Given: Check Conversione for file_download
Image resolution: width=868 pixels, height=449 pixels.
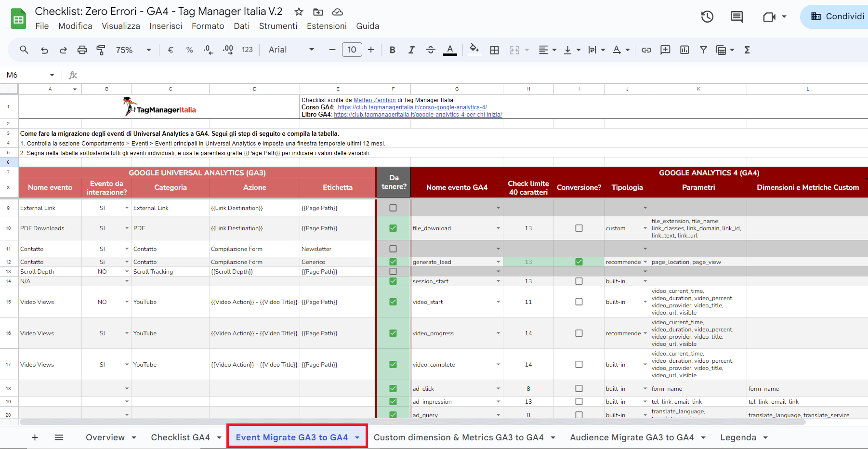Looking at the screenshot, I should 579,228.
